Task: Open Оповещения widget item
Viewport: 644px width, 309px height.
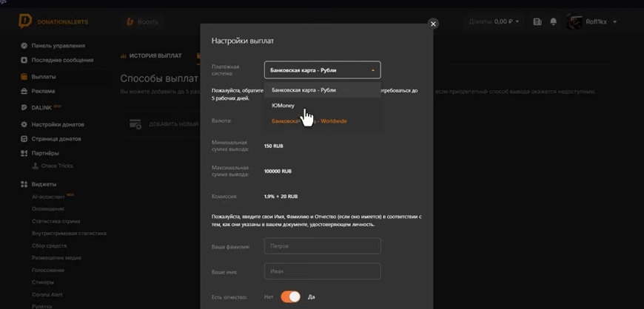Action: pos(47,209)
